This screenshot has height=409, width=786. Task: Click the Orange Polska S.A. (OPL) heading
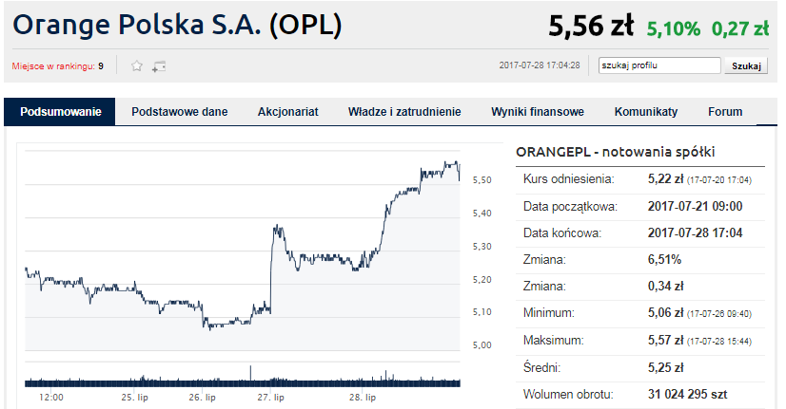[x=180, y=25]
